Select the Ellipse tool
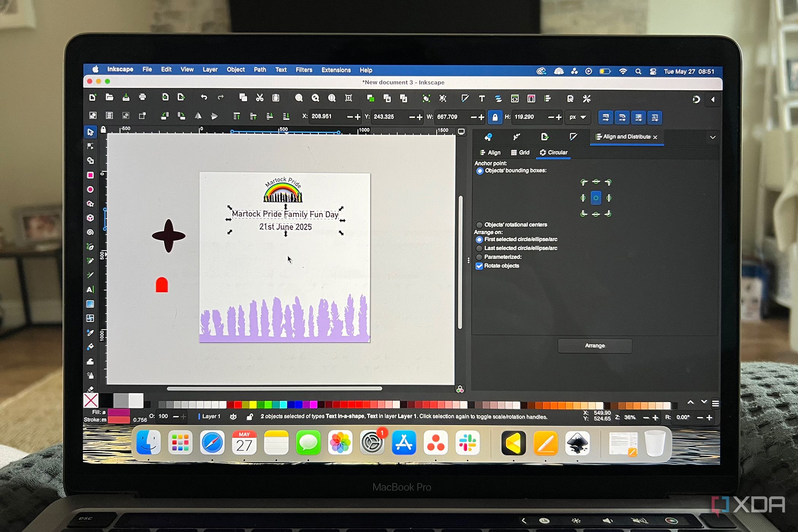 point(90,189)
